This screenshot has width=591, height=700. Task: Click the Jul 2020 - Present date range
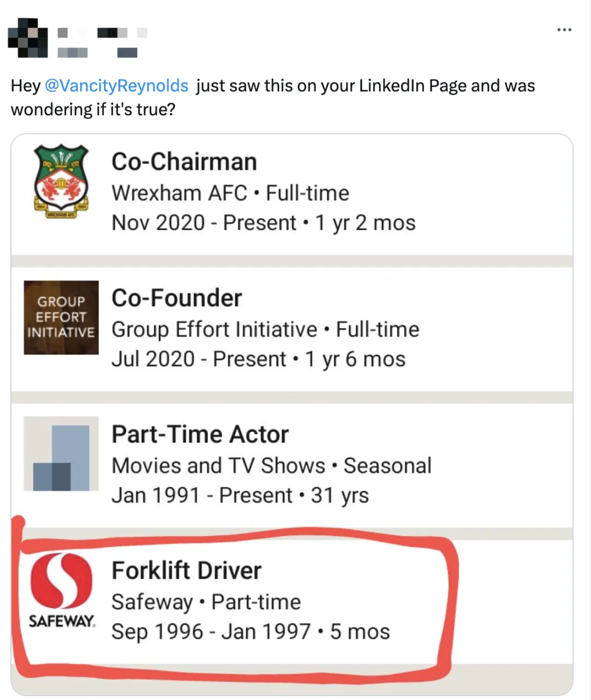[199, 359]
